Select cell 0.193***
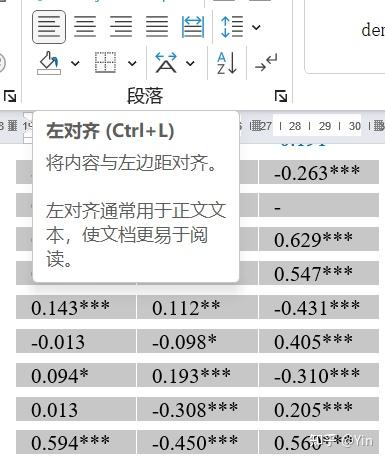The height and width of the screenshot is (461, 385). 197,375
